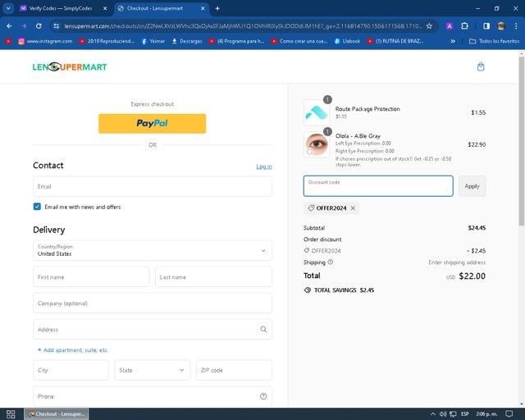Click the address bar URL
525x420 pixels.
click(243, 25)
